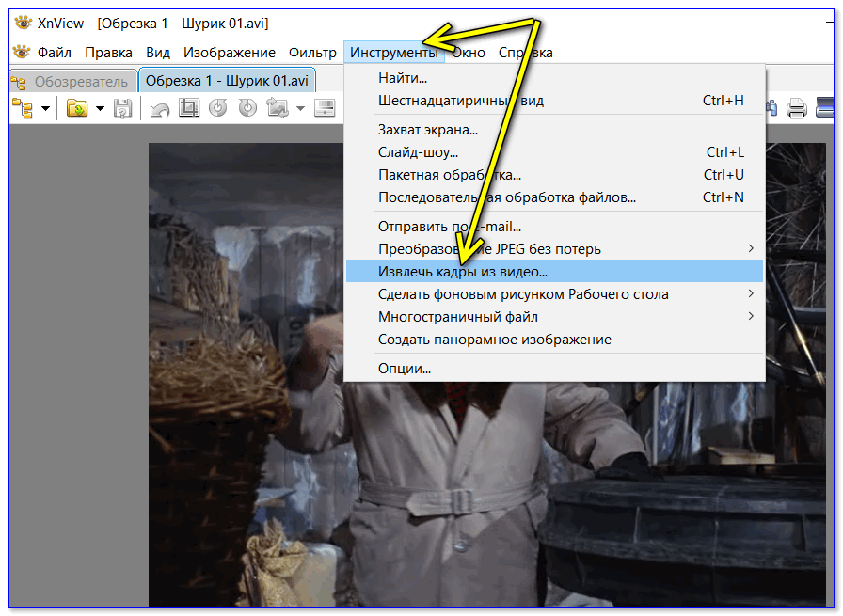843x616 pixels.
Task: Expand 'Сделать фоновым рисунком Рабочего стола' submenu
Action: (751, 294)
